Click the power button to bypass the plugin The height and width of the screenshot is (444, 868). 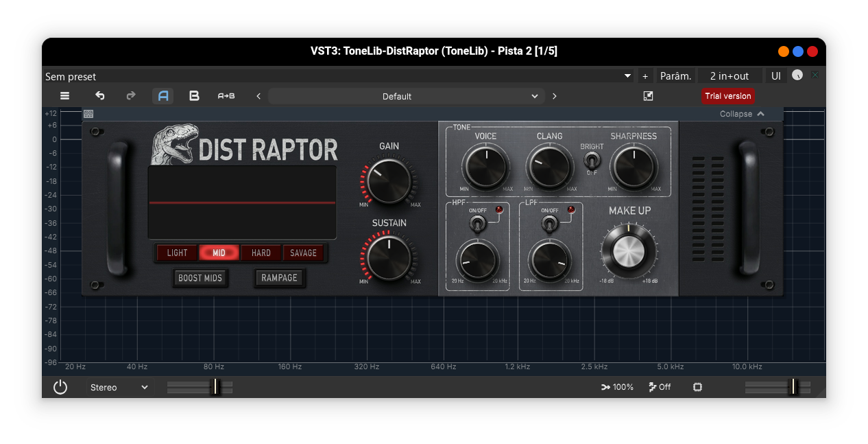click(60, 386)
